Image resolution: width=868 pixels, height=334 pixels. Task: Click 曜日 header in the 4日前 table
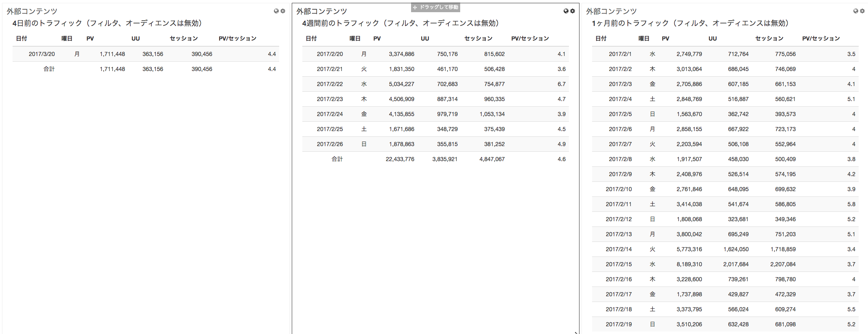click(x=67, y=39)
